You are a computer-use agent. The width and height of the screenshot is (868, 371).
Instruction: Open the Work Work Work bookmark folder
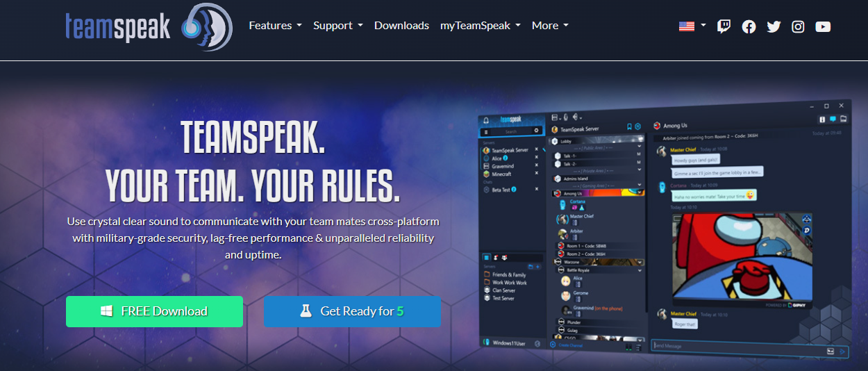click(x=510, y=283)
